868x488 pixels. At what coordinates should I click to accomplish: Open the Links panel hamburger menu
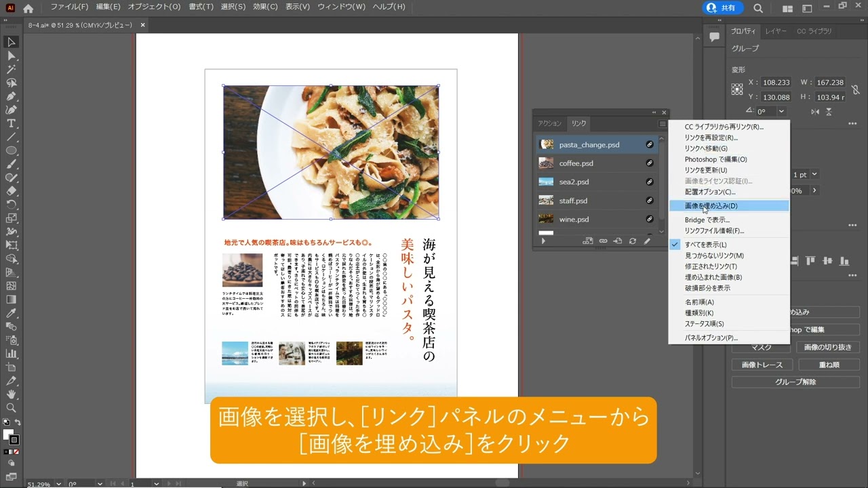tap(663, 124)
